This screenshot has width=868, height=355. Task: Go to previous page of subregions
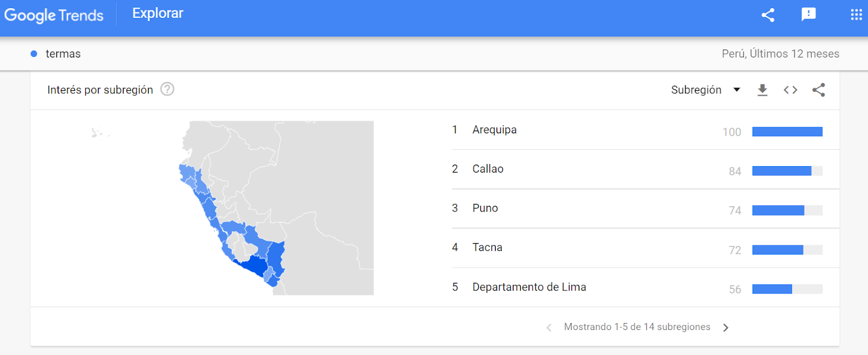click(549, 327)
